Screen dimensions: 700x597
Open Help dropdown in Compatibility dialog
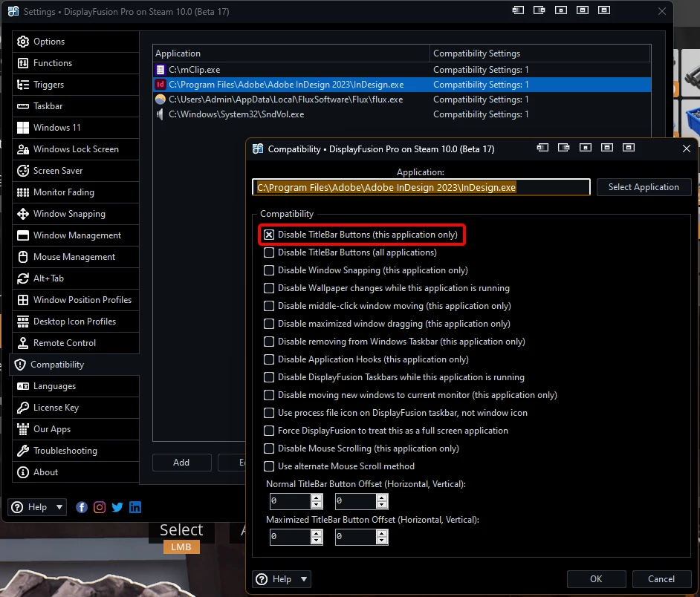(282, 579)
